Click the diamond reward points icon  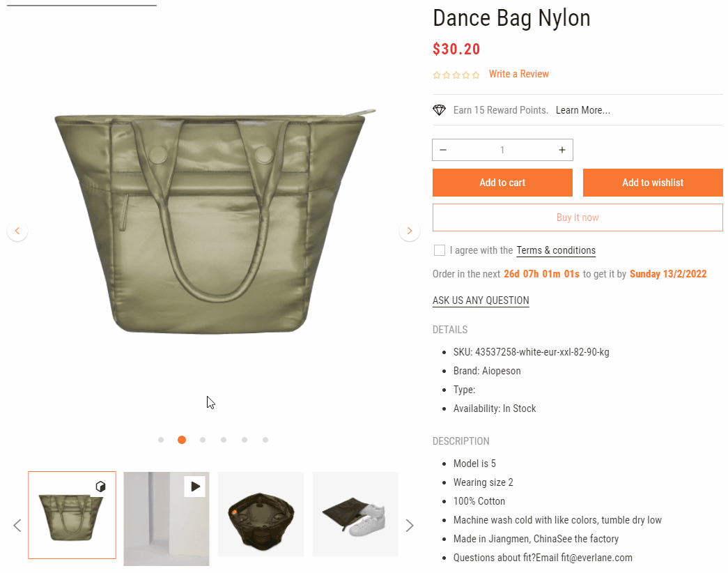[x=439, y=110]
